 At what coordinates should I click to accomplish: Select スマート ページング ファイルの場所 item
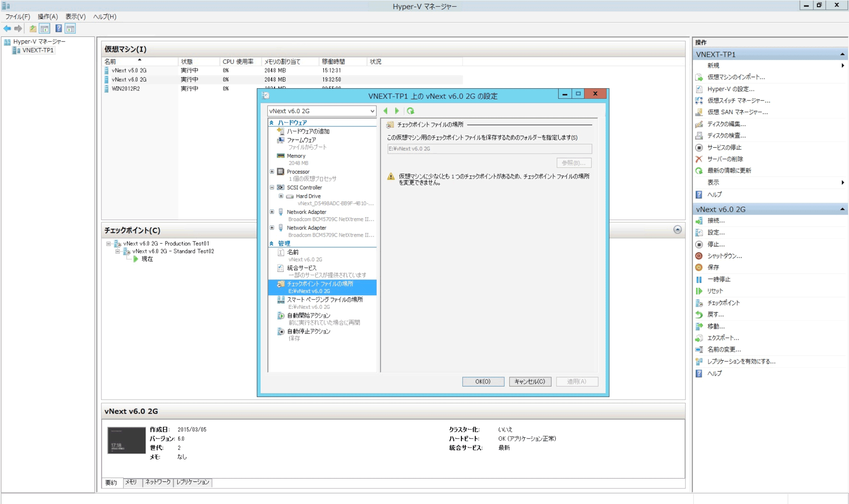tap(324, 300)
